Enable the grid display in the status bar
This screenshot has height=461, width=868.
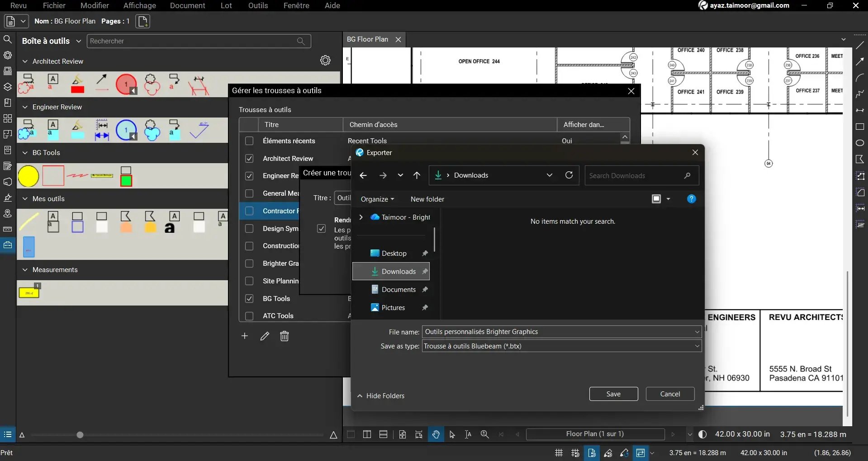point(558,452)
